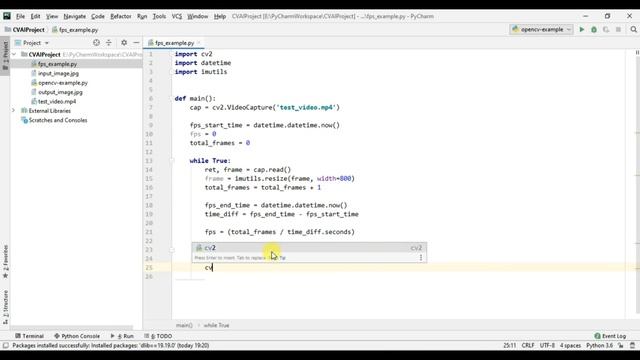This screenshot has height=360, width=640.
Task: Change CRLF line separator in status bar
Action: click(x=528, y=345)
